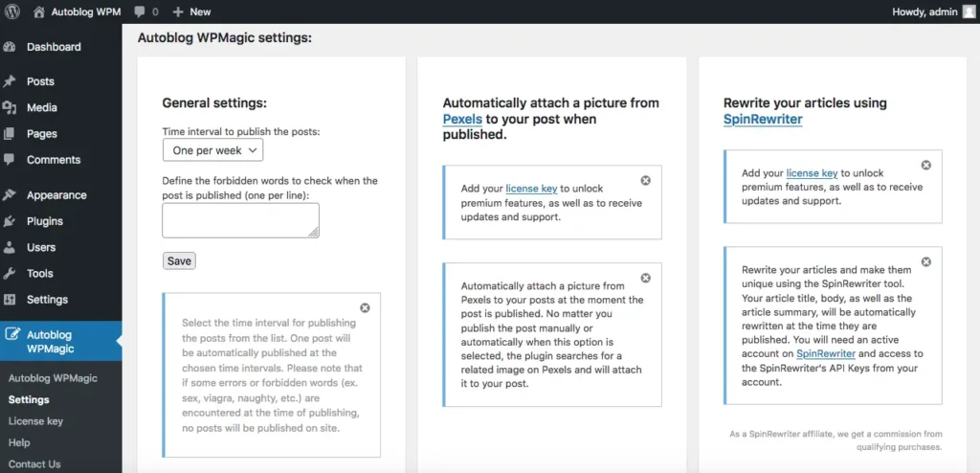
Task: Open the License key submenu item
Action: [35, 421]
